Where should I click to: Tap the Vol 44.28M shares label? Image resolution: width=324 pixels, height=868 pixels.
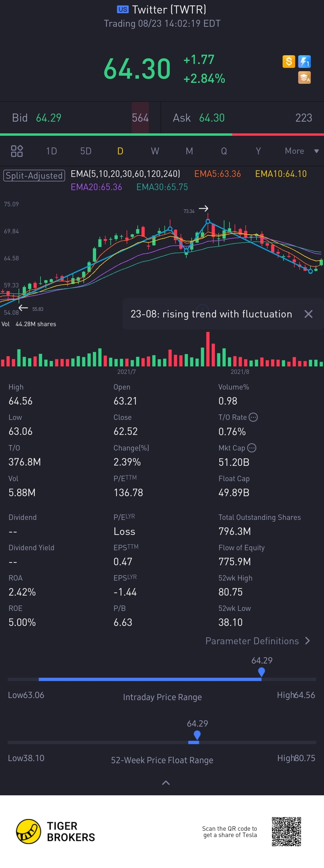(x=29, y=324)
